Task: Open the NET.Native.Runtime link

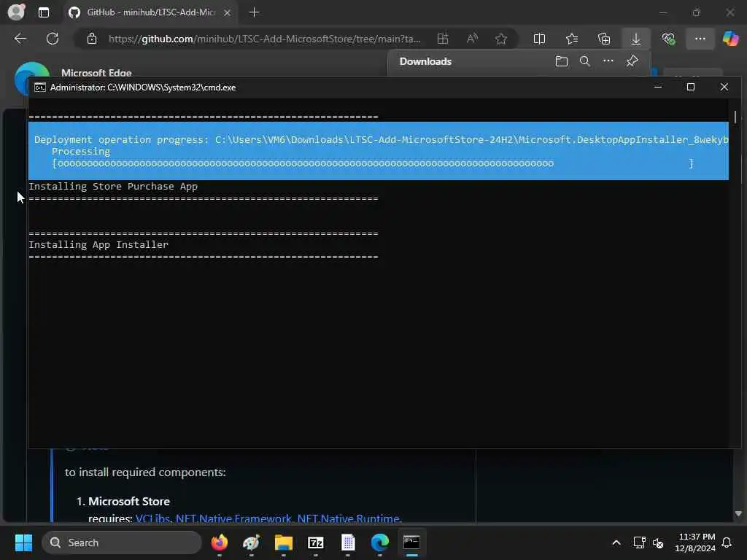Action: tap(348, 518)
